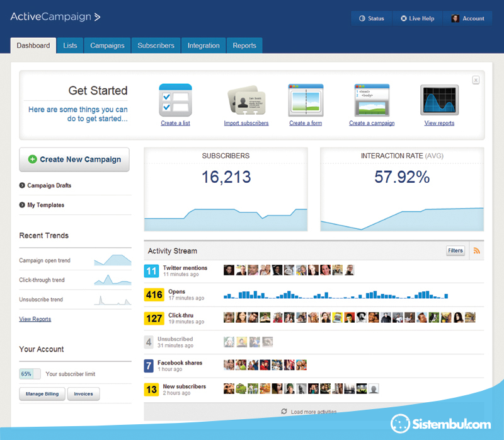Image resolution: width=504 pixels, height=440 pixels.
Task: Follow the Create a form link
Action: [306, 123]
